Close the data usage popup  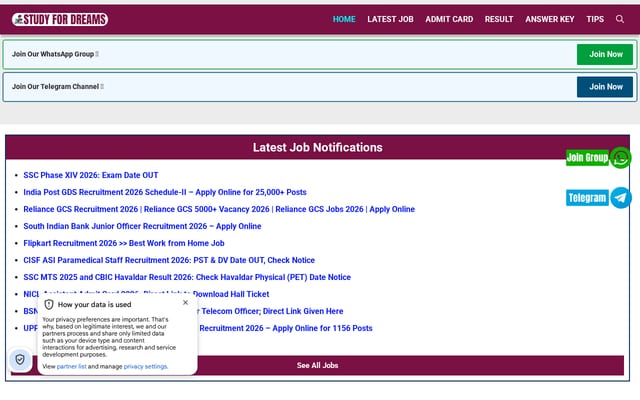[x=185, y=302]
